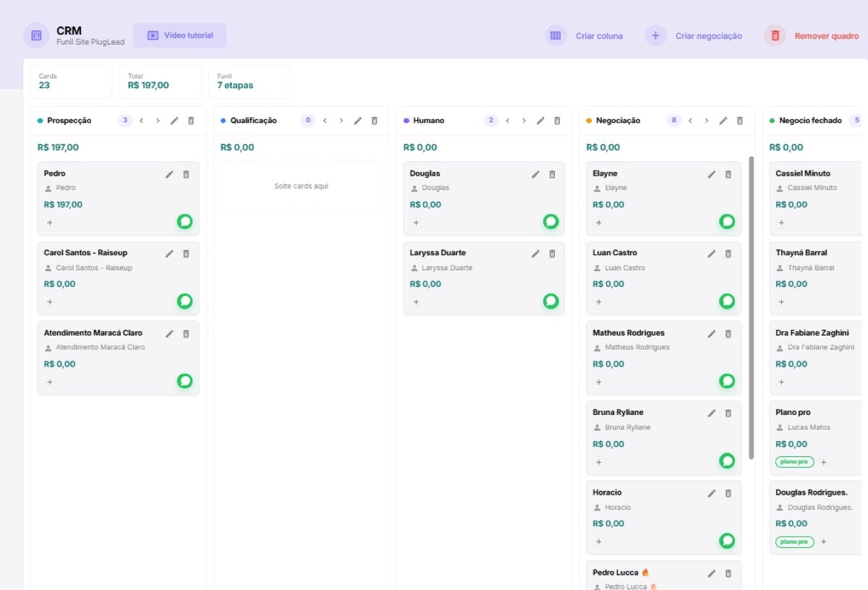Delete the Laryssa Duarte card

552,254
